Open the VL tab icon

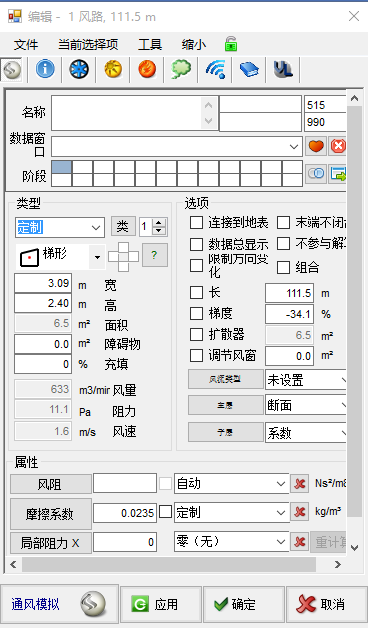coord(283,69)
